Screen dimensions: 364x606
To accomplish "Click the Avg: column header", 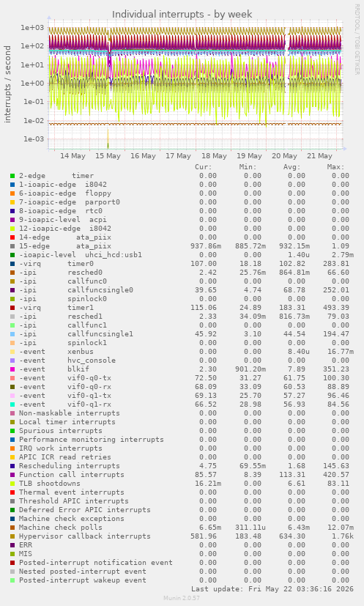I will point(291,167).
